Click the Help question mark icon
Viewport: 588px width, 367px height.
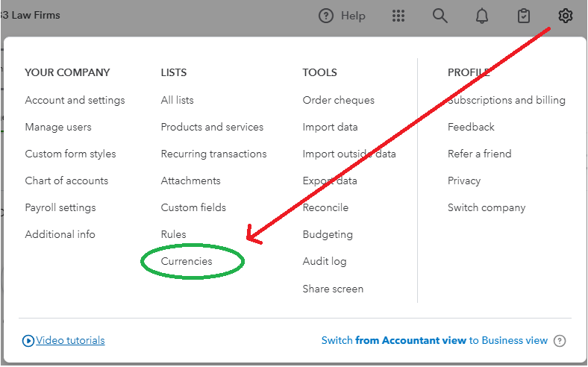tap(325, 16)
